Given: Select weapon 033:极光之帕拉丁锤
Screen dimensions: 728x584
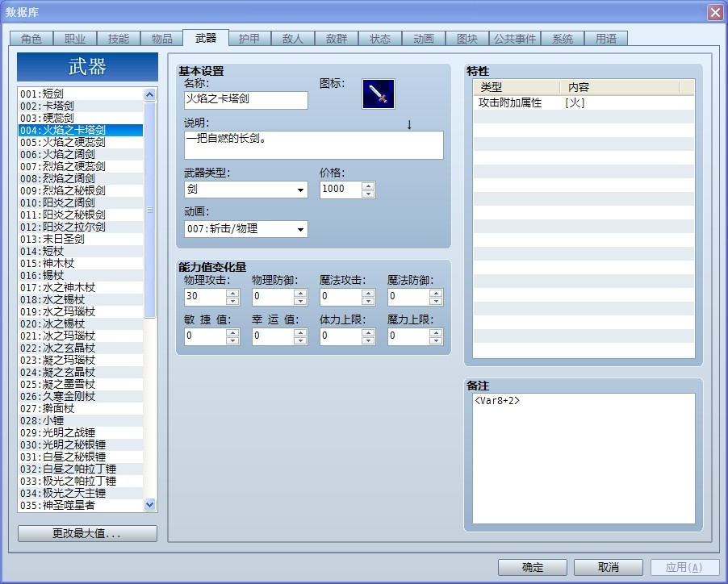Looking at the screenshot, I should point(81,481).
